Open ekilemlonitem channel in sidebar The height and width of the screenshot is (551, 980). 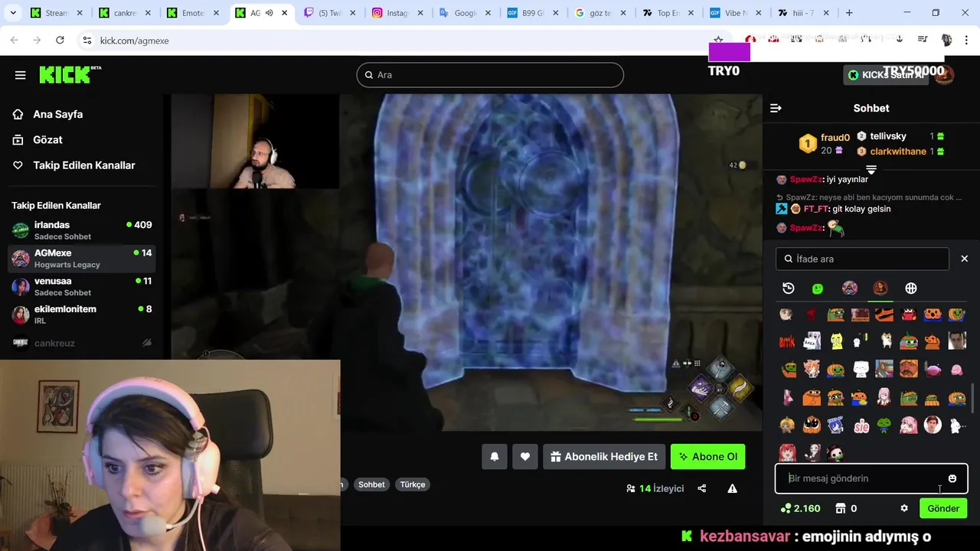pos(82,315)
